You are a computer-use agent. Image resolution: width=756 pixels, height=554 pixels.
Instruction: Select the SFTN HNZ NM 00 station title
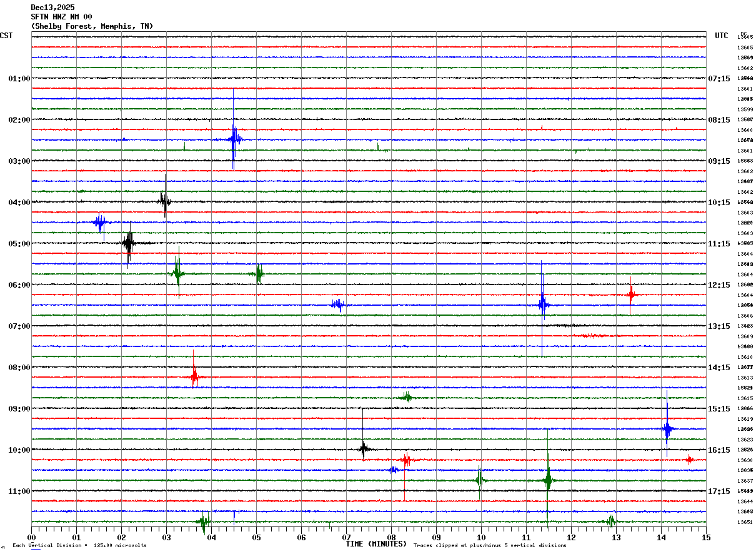(x=61, y=17)
